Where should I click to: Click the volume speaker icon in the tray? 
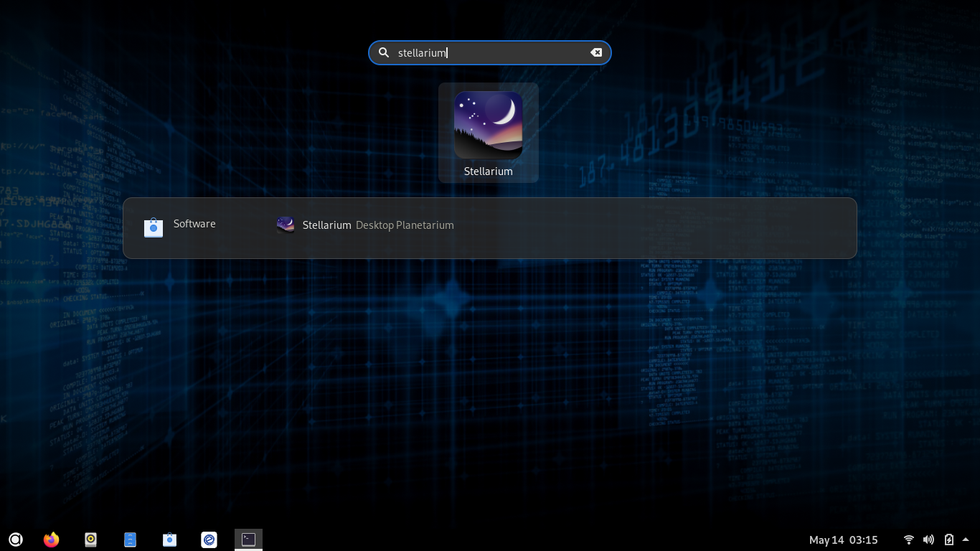pos(928,540)
